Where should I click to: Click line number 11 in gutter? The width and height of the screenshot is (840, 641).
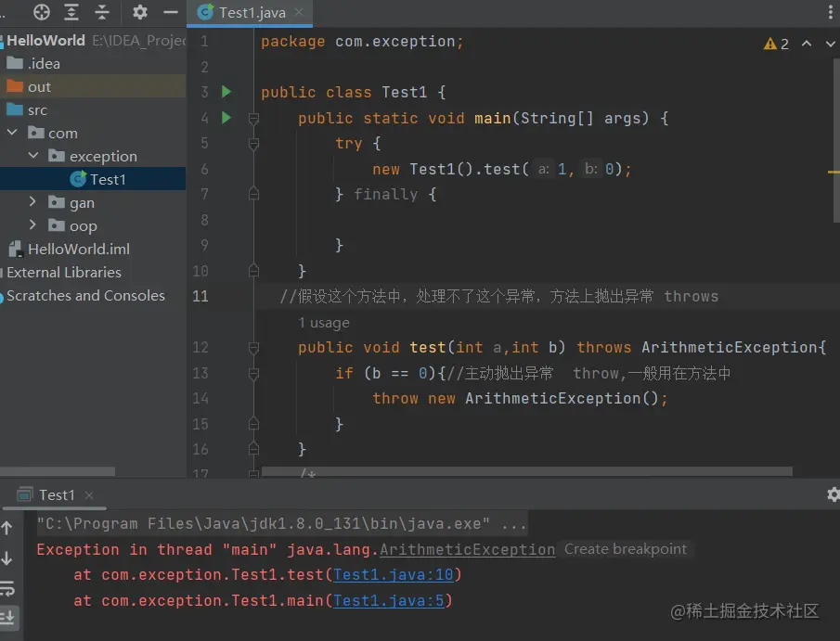click(200, 296)
